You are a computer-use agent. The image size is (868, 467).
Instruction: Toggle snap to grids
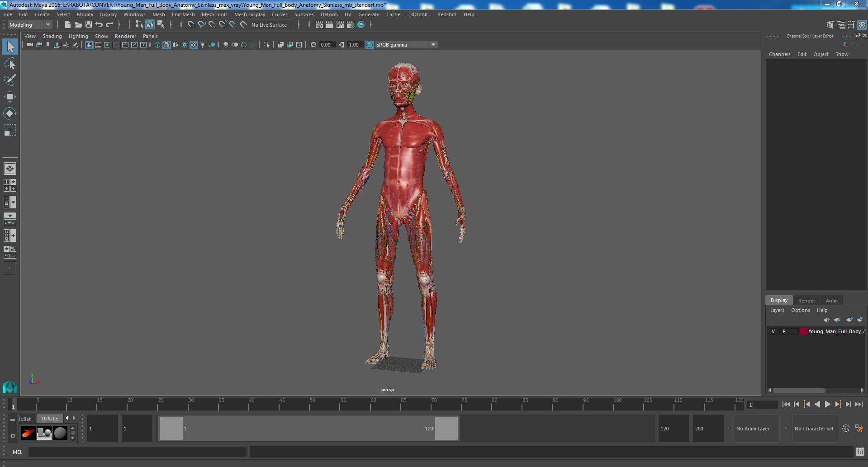[191, 25]
